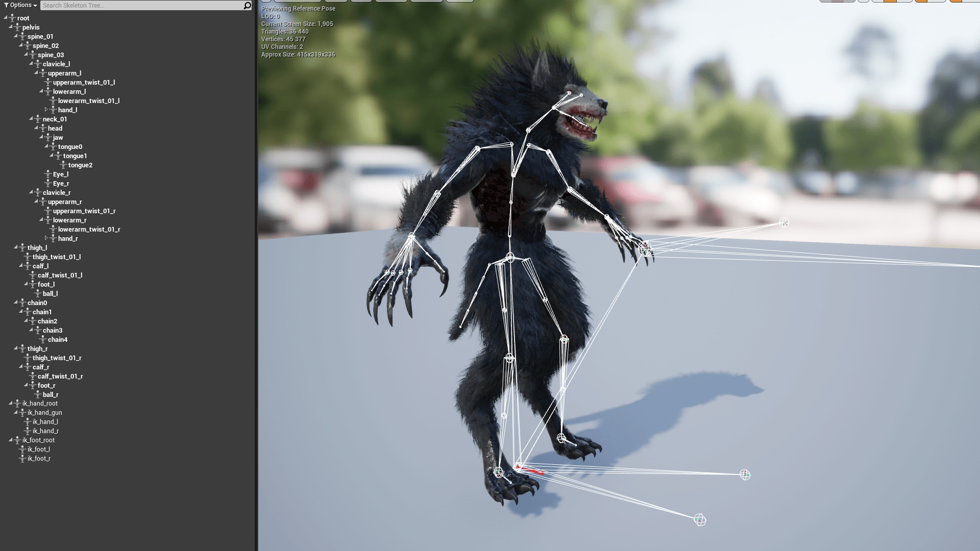Expand the hand_r bone to show children
Screen dimensions: 980x551
(47, 238)
